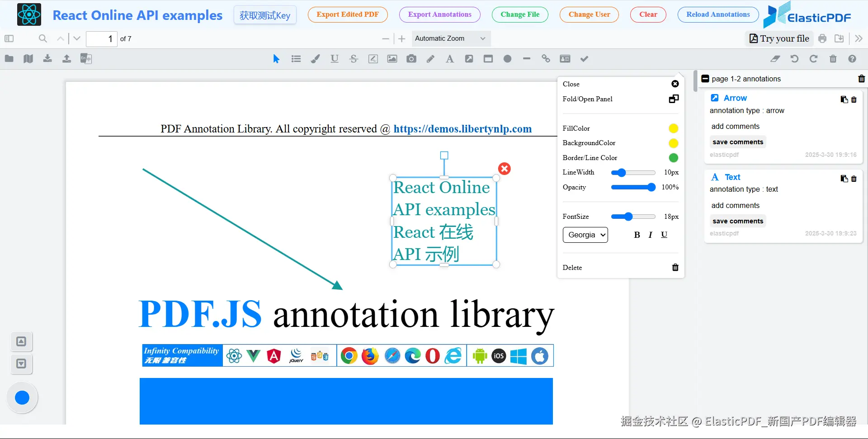Select the circle annotation tool
Viewport: 868px width, 439px height.
click(507, 59)
